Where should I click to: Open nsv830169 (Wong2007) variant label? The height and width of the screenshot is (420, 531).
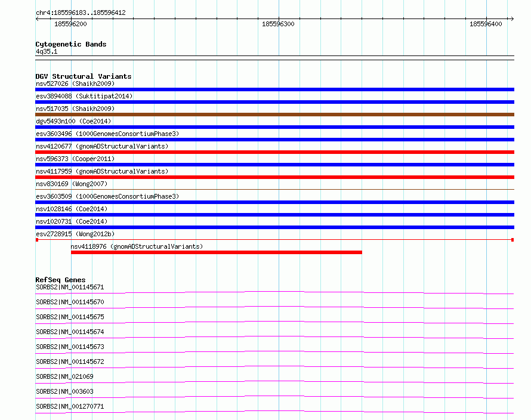point(72,184)
